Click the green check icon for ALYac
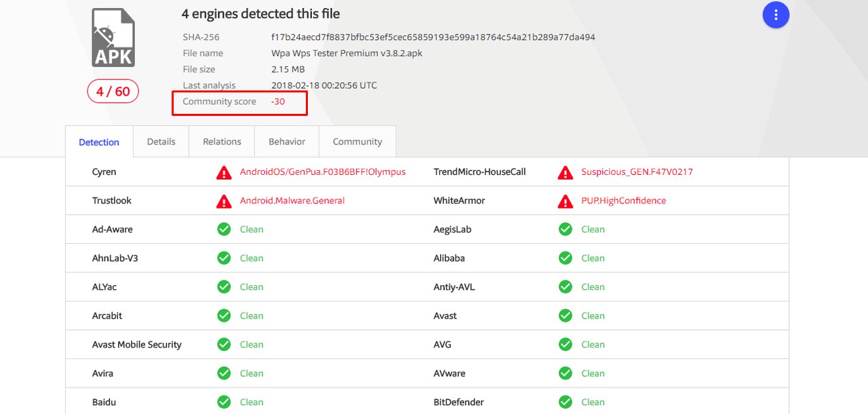 (x=224, y=287)
